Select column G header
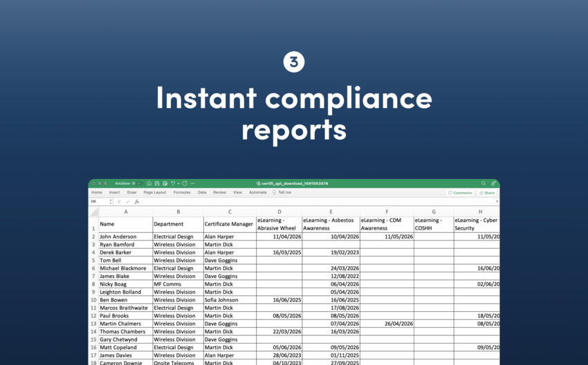Viewport: 588px width, 365px height. (434, 212)
